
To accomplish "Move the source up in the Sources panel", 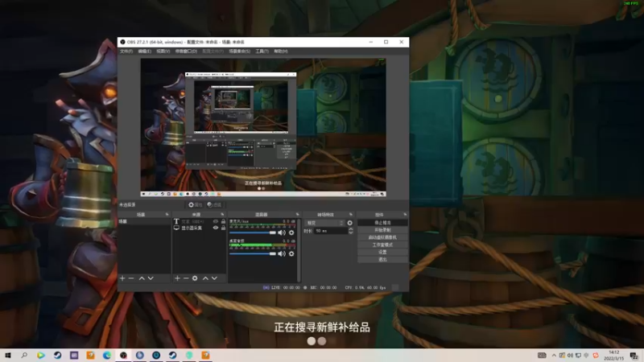I will pyautogui.click(x=205, y=278).
